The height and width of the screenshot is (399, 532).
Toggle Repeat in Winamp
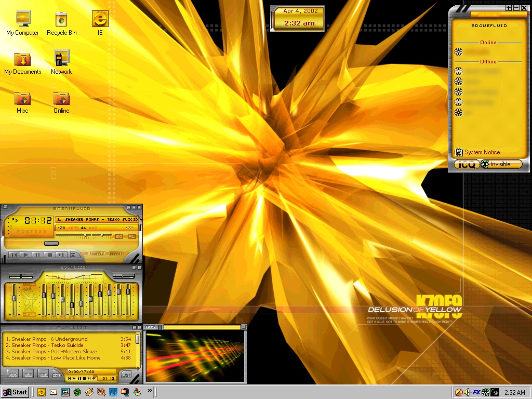(x=116, y=254)
